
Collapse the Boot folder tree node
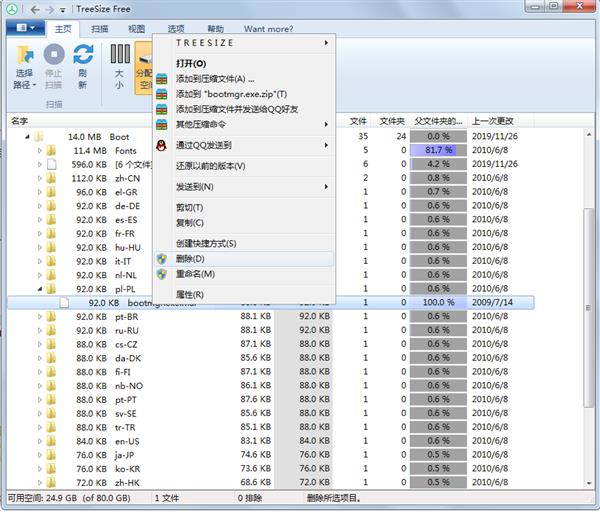(27, 137)
